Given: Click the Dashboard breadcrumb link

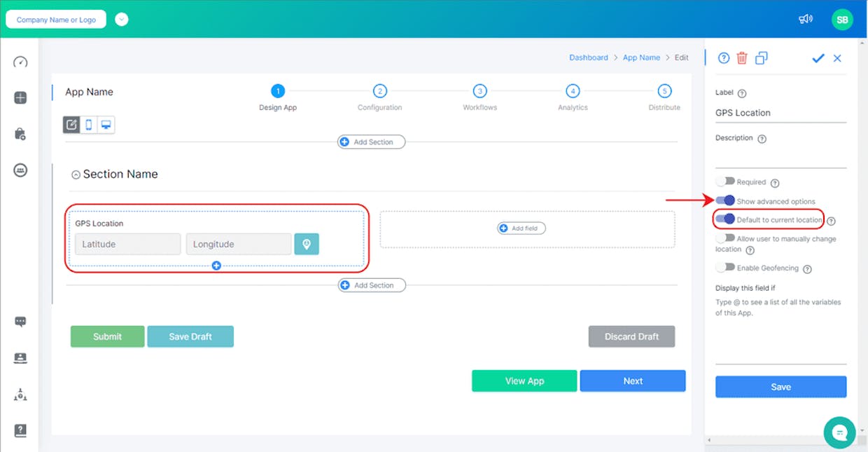Looking at the screenshot, I should 589,57.
